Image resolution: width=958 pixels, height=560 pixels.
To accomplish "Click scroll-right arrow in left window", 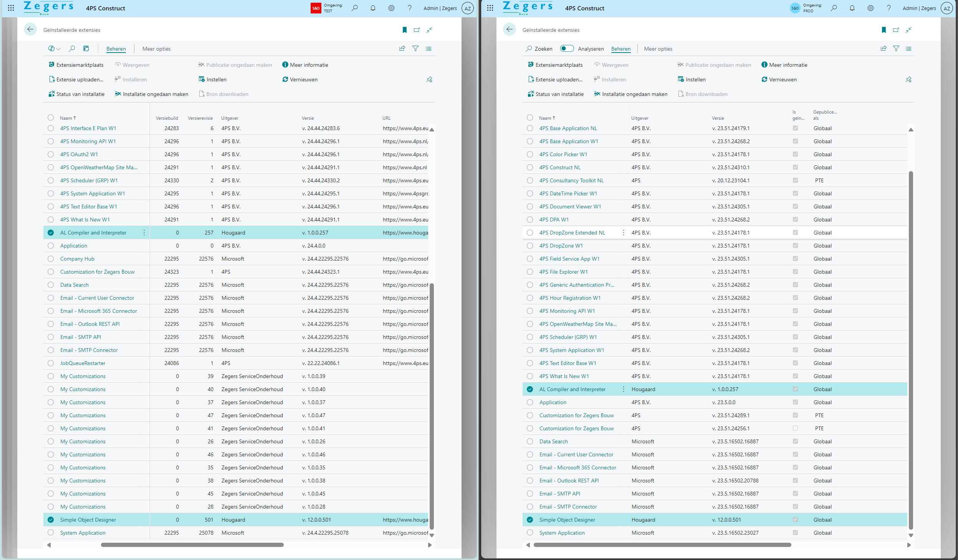I will pos(430,545).
